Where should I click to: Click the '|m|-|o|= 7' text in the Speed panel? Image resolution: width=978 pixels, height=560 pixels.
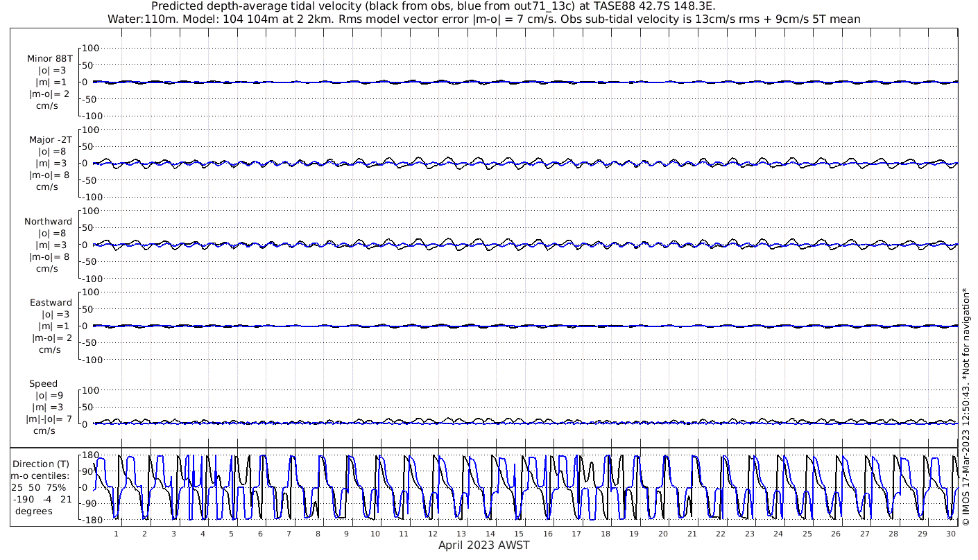(x=49, y=419)
